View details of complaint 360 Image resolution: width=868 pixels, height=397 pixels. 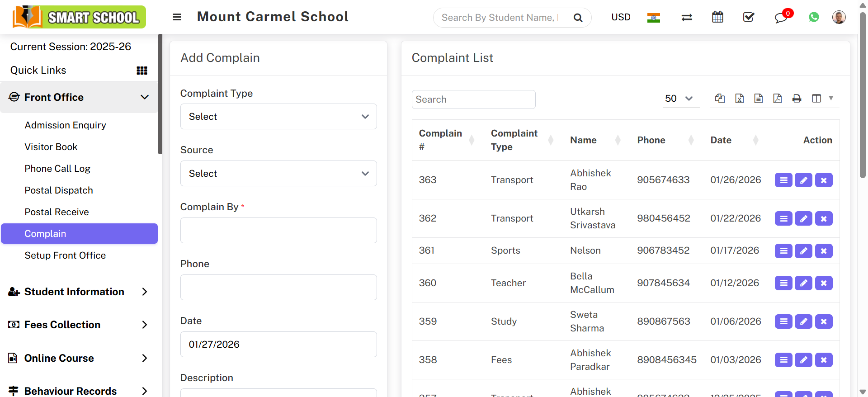[x=783, y=283]
